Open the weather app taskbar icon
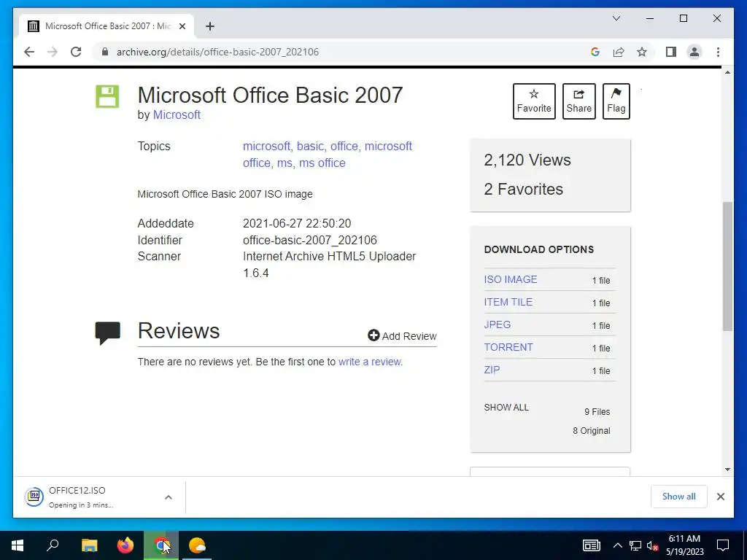Viewport: 747px width, 560px height. (x=197, y=545)
